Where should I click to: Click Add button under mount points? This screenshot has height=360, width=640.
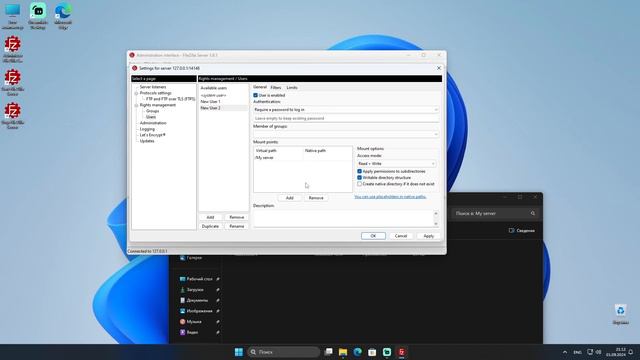[x=289, y=198]
